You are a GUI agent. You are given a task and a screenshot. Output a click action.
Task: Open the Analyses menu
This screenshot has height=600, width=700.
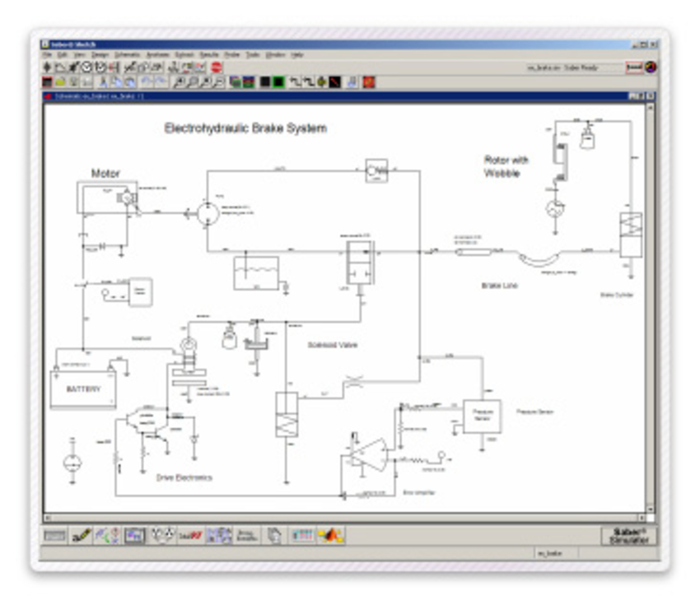[157, 54]
